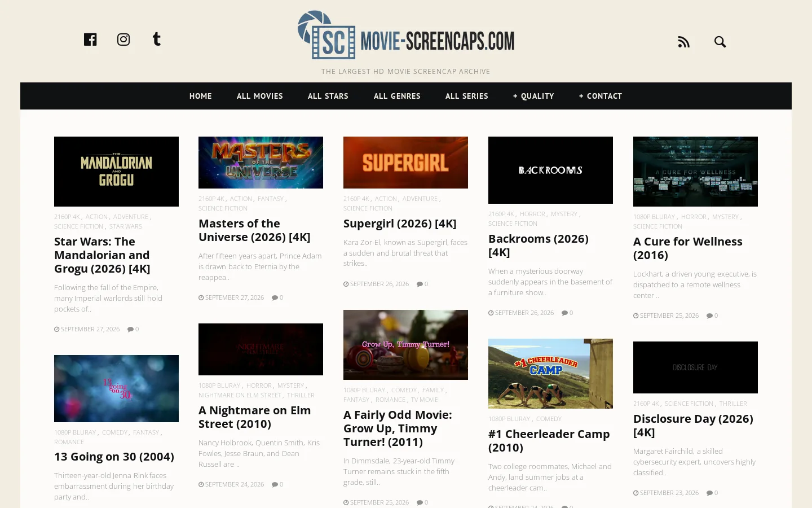This screenshot has height=508, width=812.
Task: Select Comedy tag under #1 Cheerleader Camp
Action: point(549,419)
